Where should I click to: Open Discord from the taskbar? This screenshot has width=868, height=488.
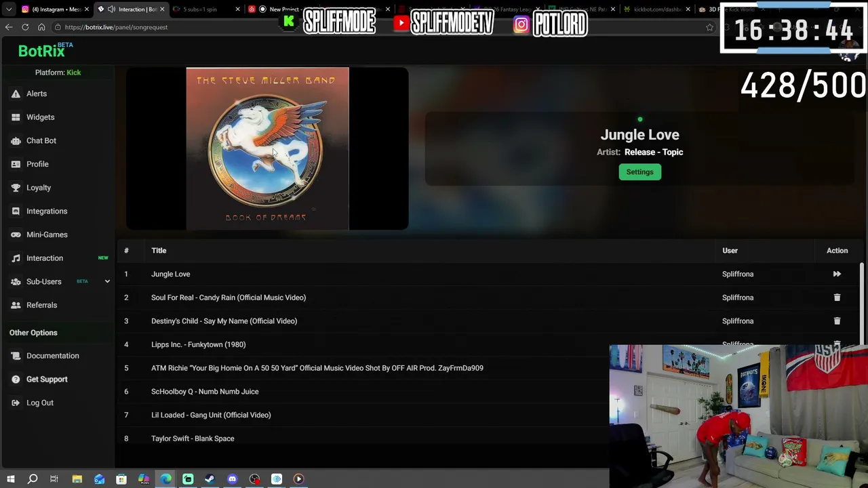tap(233, 479)
